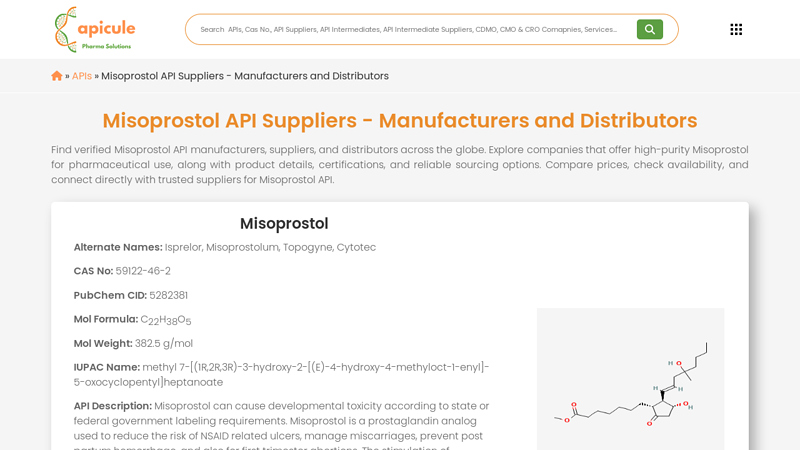The height and width of the screenshot is (450, 800).
Task: Click the green search magnifier button
Action: tap(649, 30)
